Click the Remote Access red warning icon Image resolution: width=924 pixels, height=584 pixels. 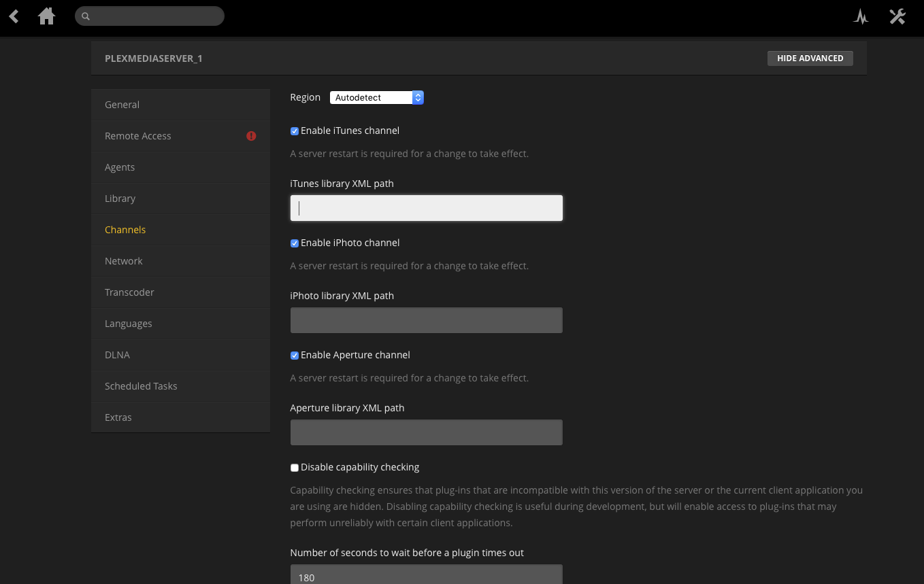click(x=251, y=136)
